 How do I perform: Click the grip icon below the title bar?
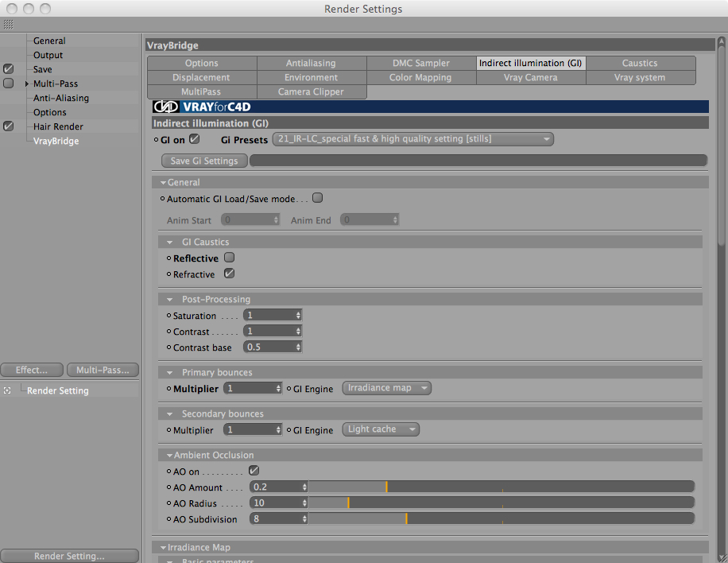[x=9, y=24]
